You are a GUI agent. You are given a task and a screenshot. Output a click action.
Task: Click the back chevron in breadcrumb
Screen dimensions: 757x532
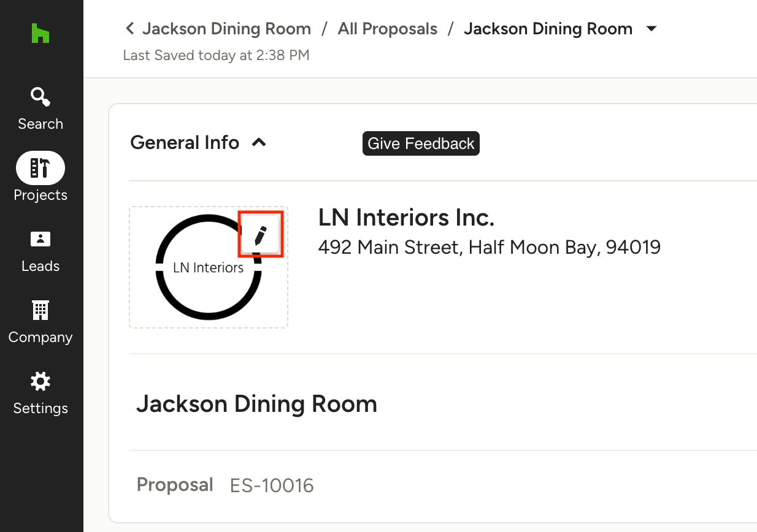[129, 28]
